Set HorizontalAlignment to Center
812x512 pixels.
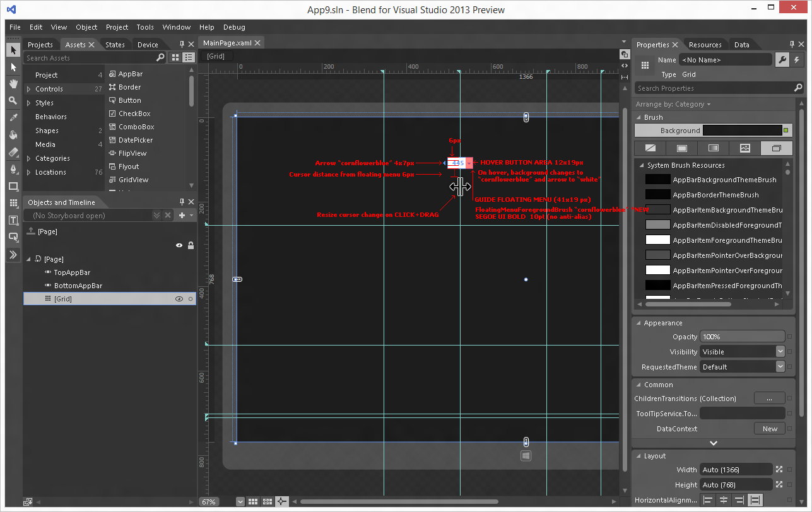tap(724, 500)
